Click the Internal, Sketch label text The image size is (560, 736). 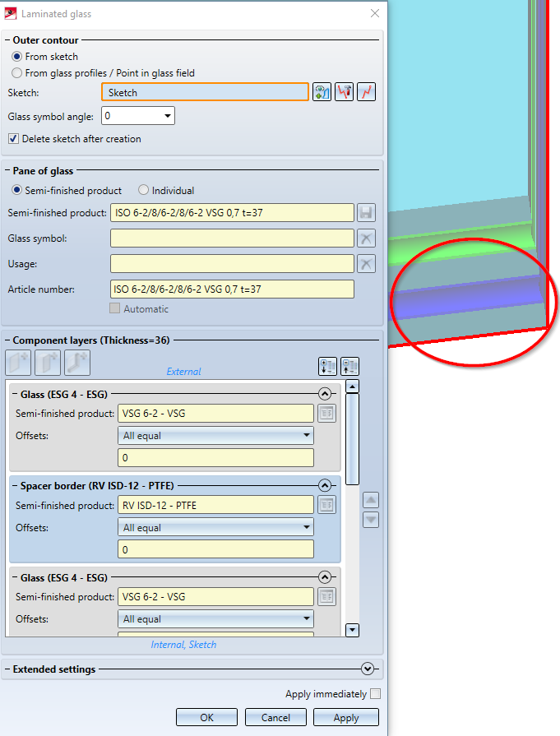[183, 645]
